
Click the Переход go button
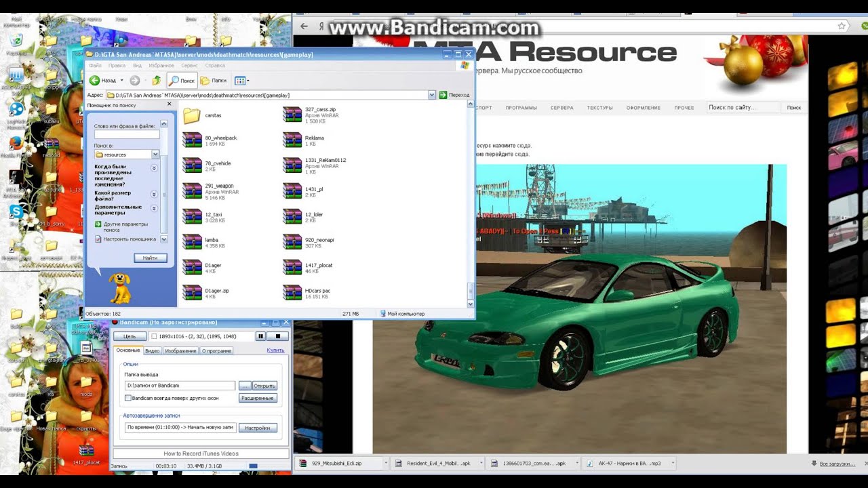(454, 95)
